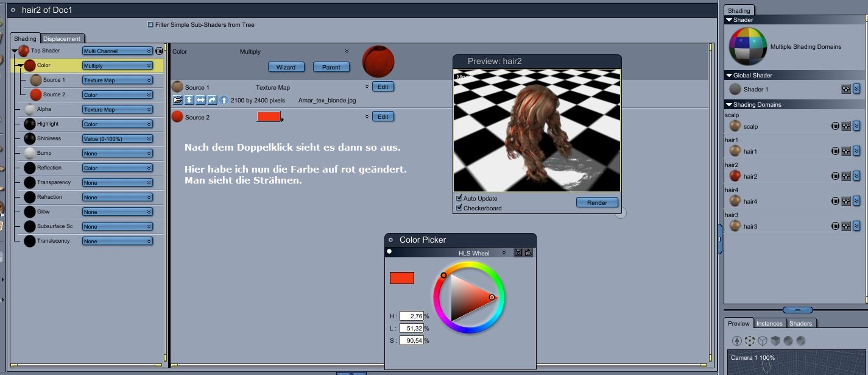Click the hierarchy icon in the hair2 row
868x375 pixels.
pos(846,176)
